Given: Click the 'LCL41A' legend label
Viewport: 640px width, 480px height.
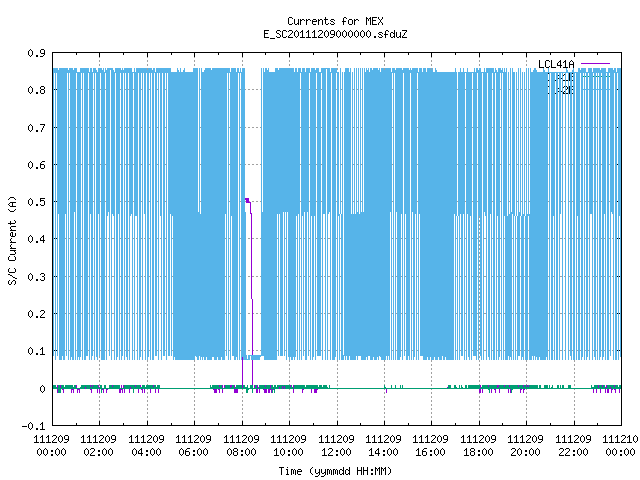Looking at the screenshot, I should 556,64.
